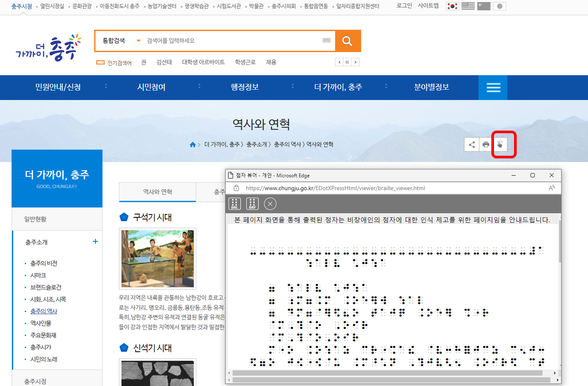Expand the 충주소개 plus icon in sidebar

(95, 242)
